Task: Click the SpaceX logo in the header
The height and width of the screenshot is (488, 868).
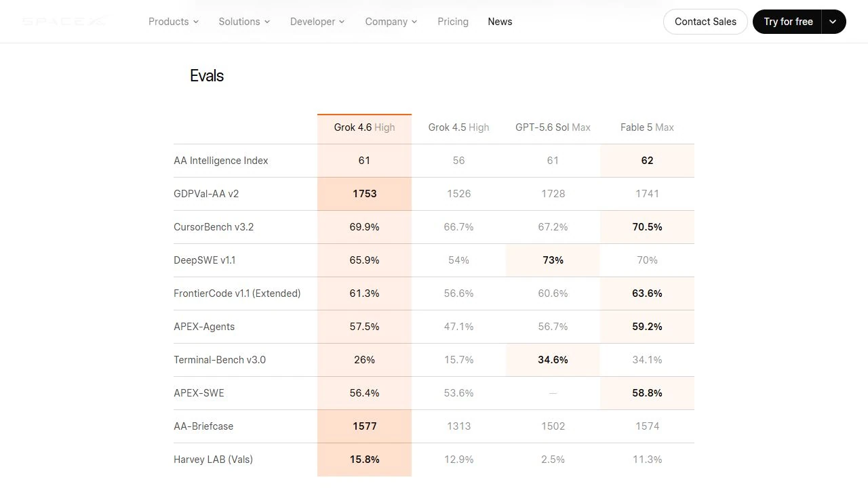Action: pyautogui.click(x=64, y=22)
